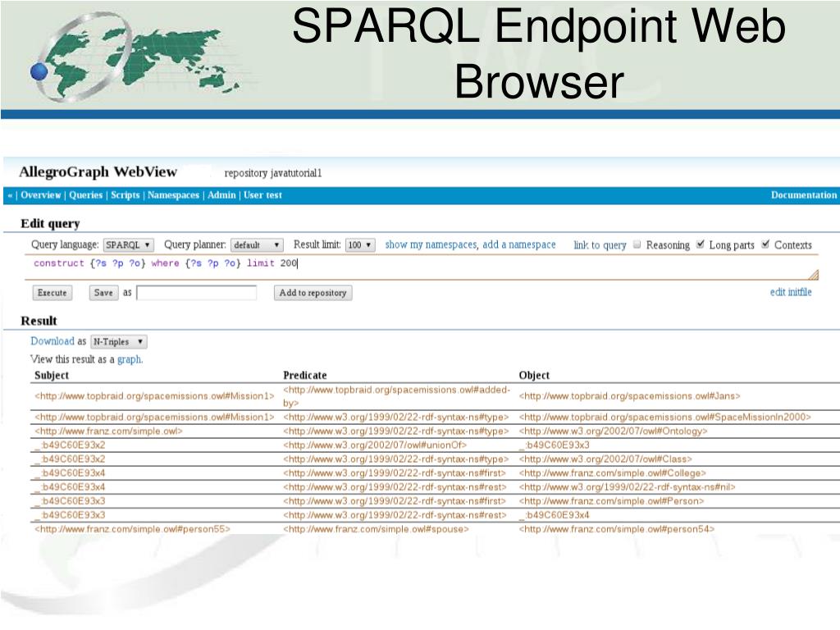Screen dimensions: 840x630
Task: Focus the save-as name field
Action: (x=197, y=293)
